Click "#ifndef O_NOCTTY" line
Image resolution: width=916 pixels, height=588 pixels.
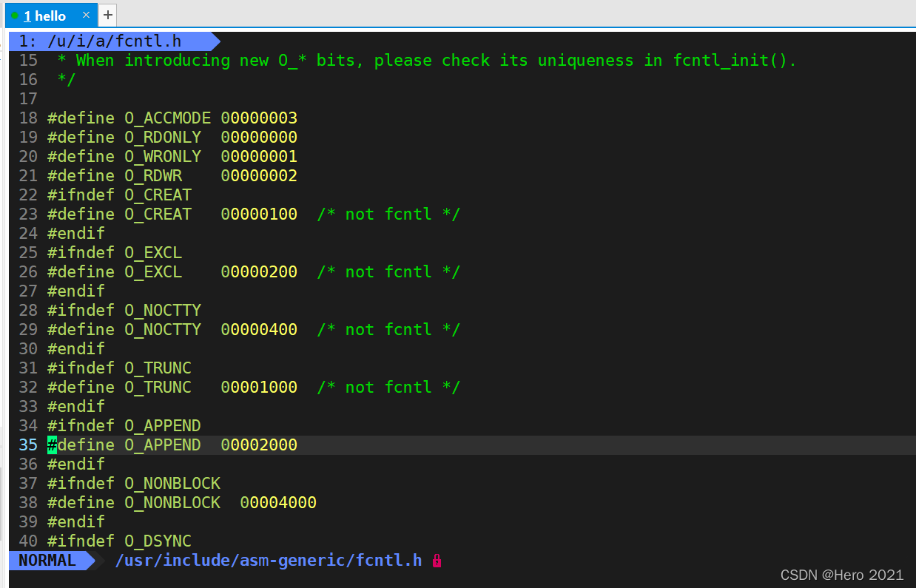[x=124, y=310]
